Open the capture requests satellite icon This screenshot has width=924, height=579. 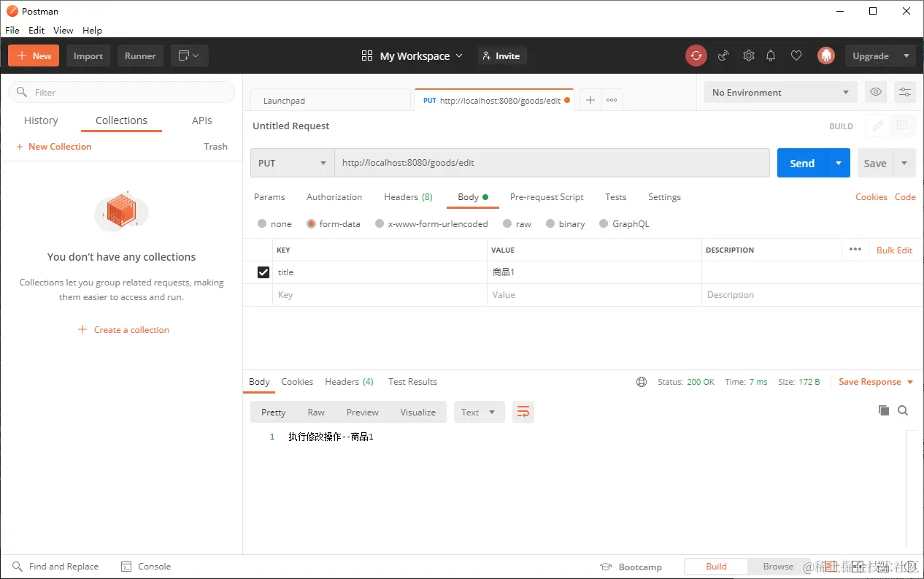click(723, 55)
